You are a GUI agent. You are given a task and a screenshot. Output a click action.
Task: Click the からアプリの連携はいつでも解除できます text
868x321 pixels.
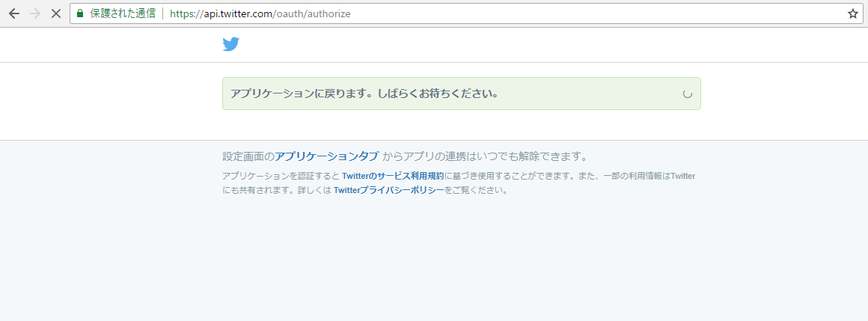(x=485, y=156)
